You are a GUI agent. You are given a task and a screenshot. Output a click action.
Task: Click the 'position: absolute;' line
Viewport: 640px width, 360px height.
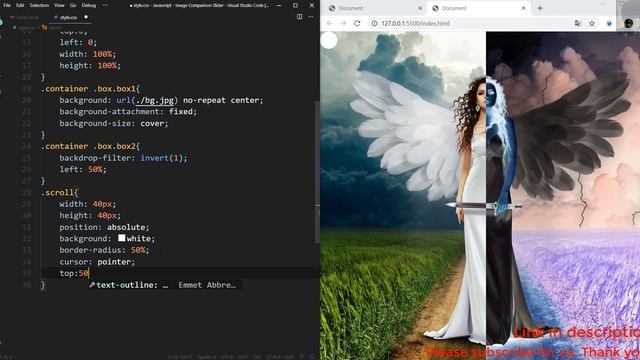104,227
